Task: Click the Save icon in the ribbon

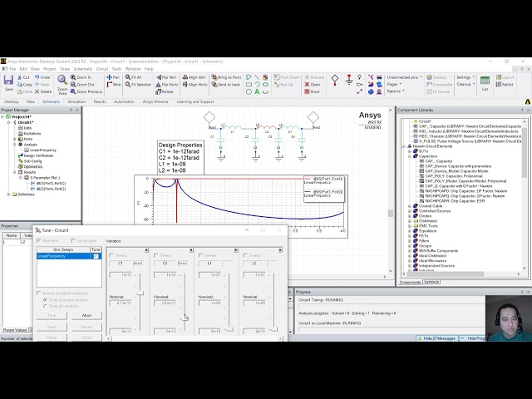Action: click(8, 81)
